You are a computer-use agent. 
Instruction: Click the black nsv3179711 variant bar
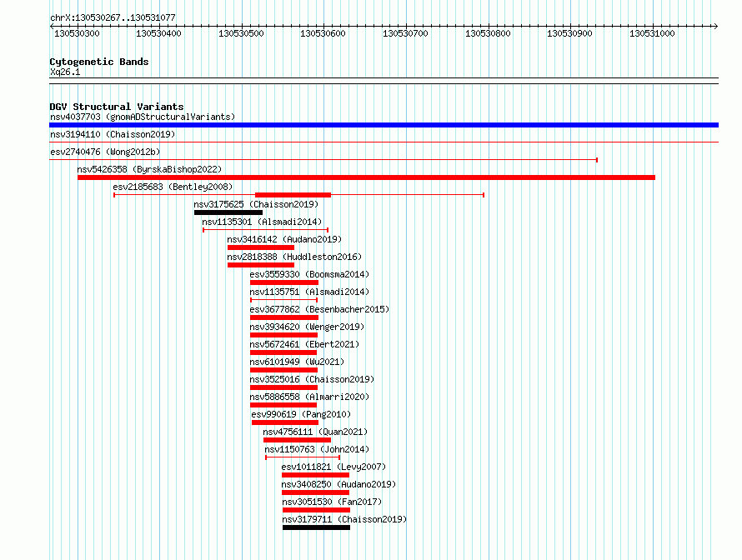click(x=316, y=527)
